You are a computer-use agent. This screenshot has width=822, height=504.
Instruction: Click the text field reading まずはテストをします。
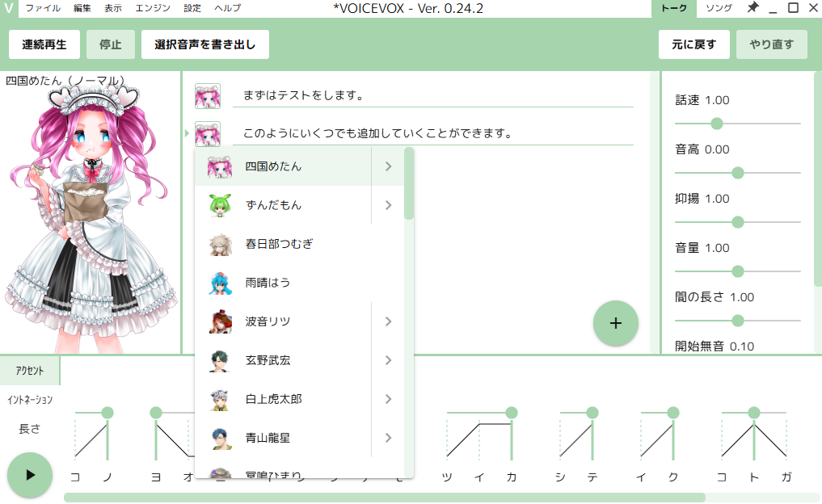click(x=432, y=96)
